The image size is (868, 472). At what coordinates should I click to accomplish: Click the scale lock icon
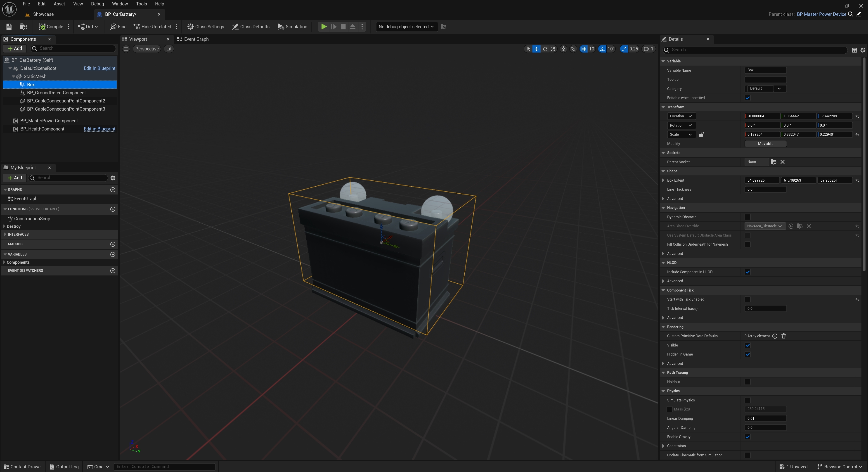coord(701,135)
